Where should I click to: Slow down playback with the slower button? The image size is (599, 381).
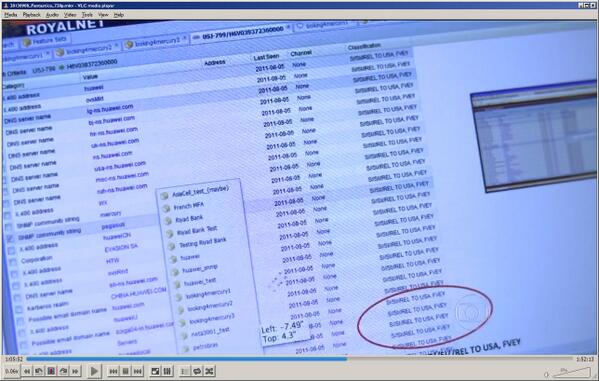27,371
